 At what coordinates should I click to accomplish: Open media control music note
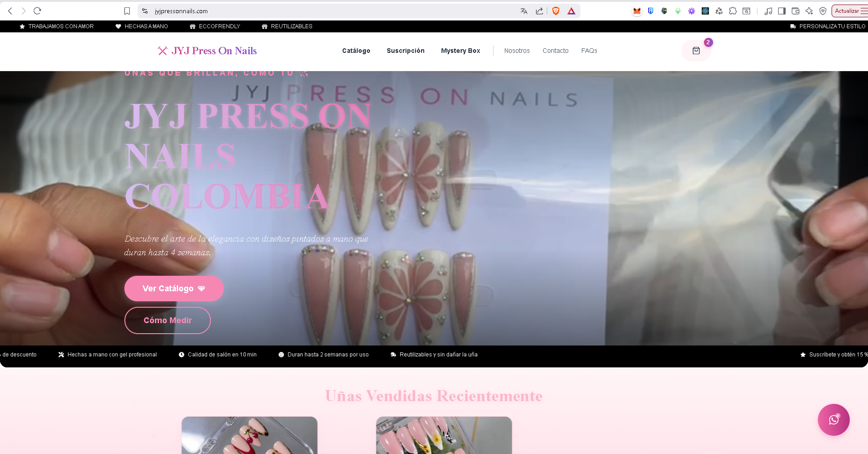(x=768, y=11)
